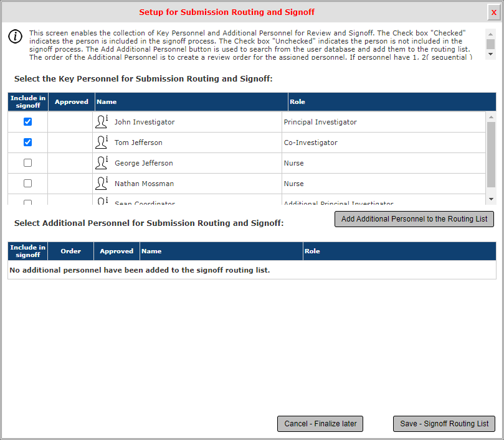Click the Approved header in key personnel table

click(x=72, y=102)
